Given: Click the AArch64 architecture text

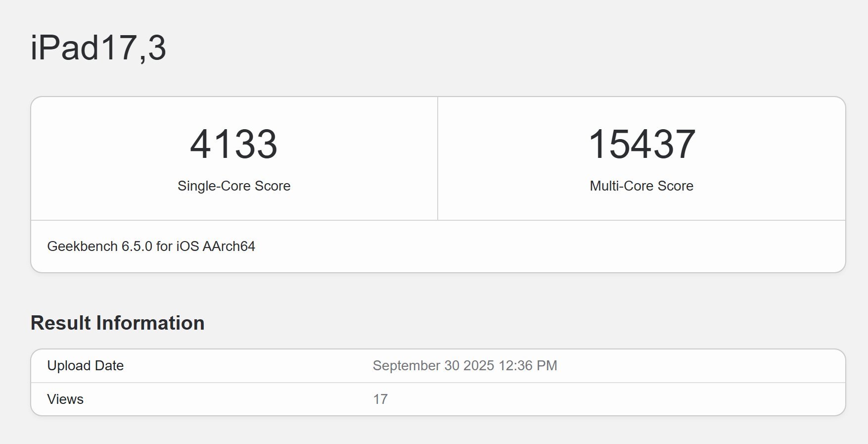Looking at the screenshot, I should [229, 247].
